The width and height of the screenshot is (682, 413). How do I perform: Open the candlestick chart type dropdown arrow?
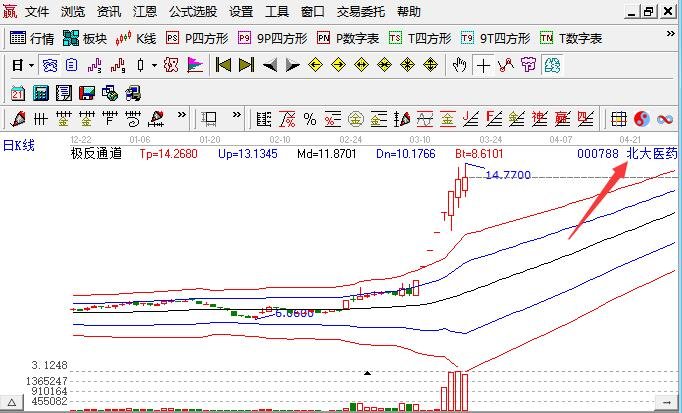154,66
